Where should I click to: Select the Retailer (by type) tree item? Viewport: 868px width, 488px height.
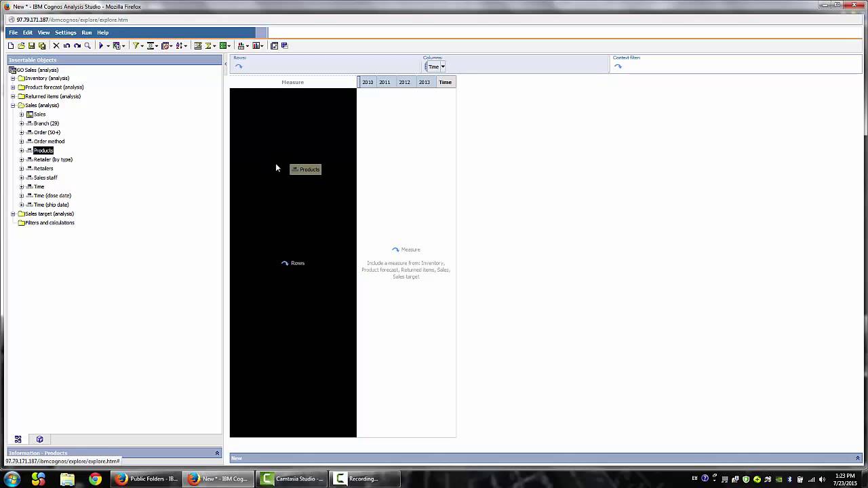tap(53, 159)
